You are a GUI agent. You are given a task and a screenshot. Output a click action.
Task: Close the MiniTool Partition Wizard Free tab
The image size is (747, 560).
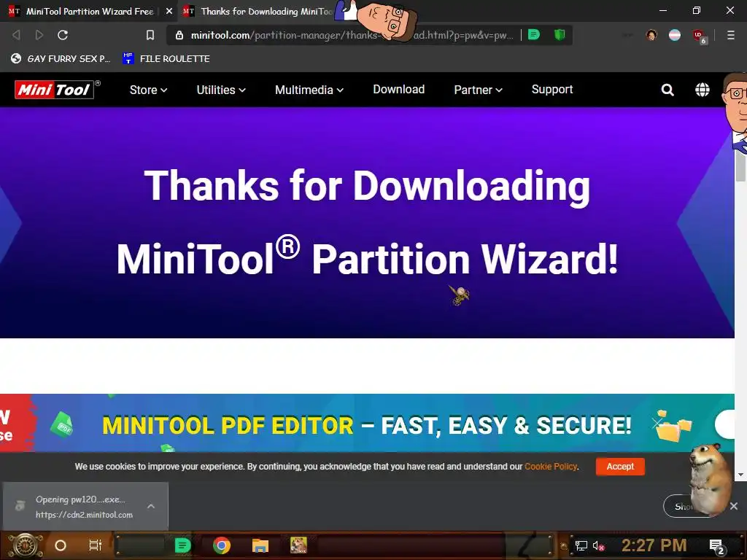[169, 11]
